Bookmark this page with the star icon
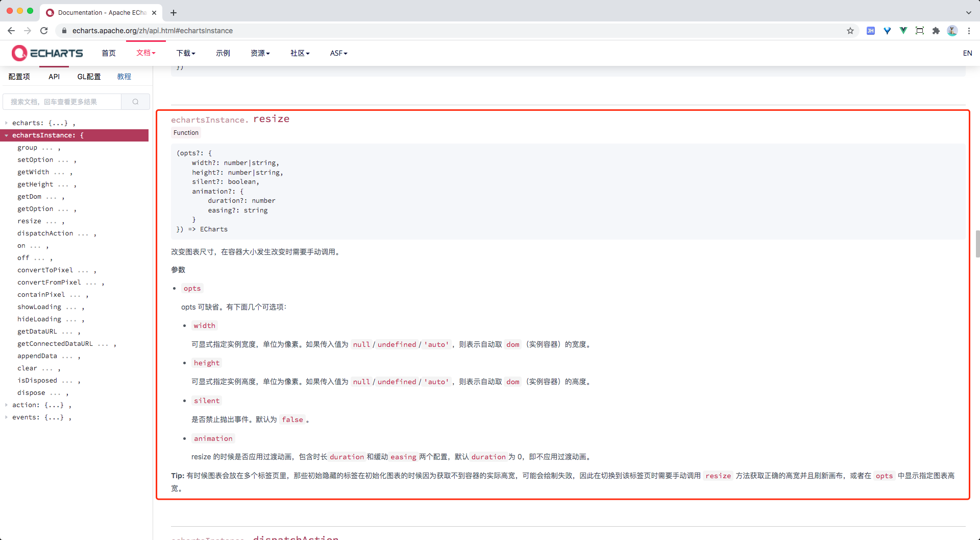Screen dimensions: 980x540 pos(850,31)
